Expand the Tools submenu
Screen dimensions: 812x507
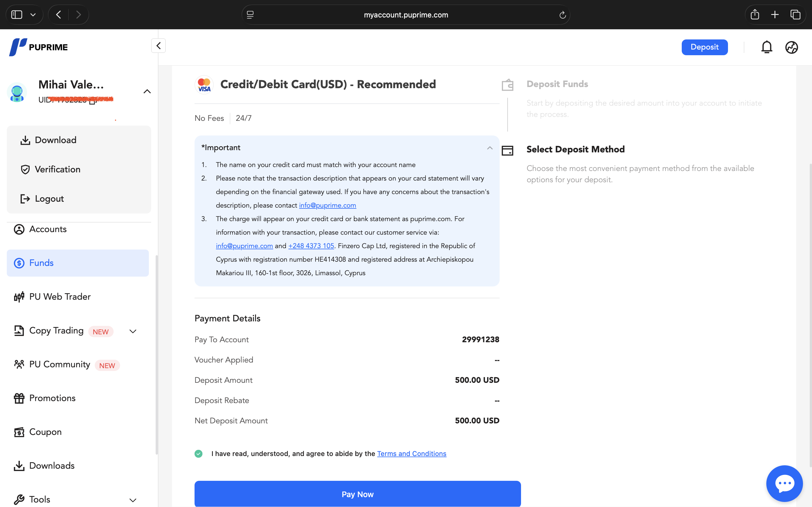(x=133, y=500)
